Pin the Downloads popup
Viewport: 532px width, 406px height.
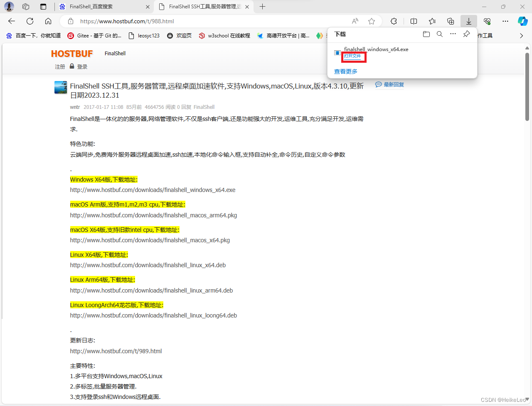pos(466,34)
